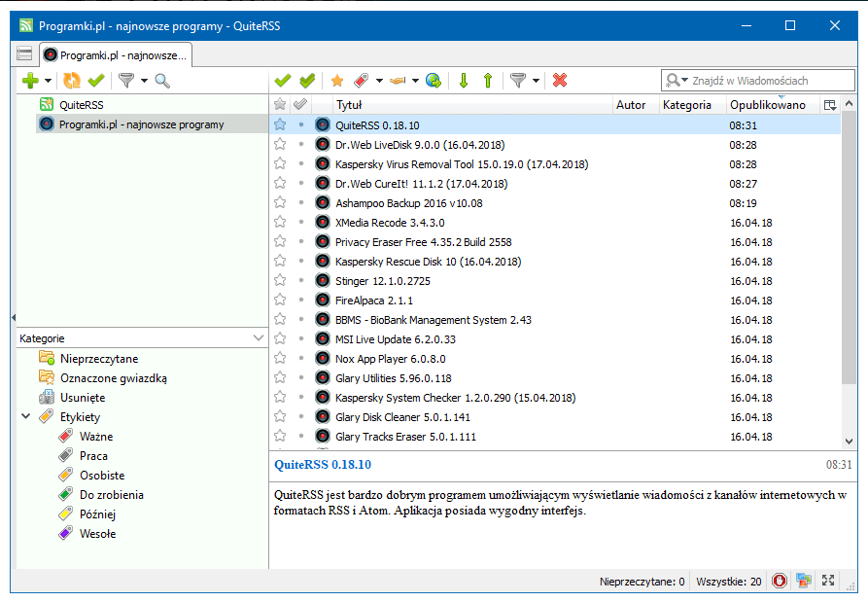Click the green plus Add feed icon
Viewport: 868px width, 602px height.
[x=30, y=81]
